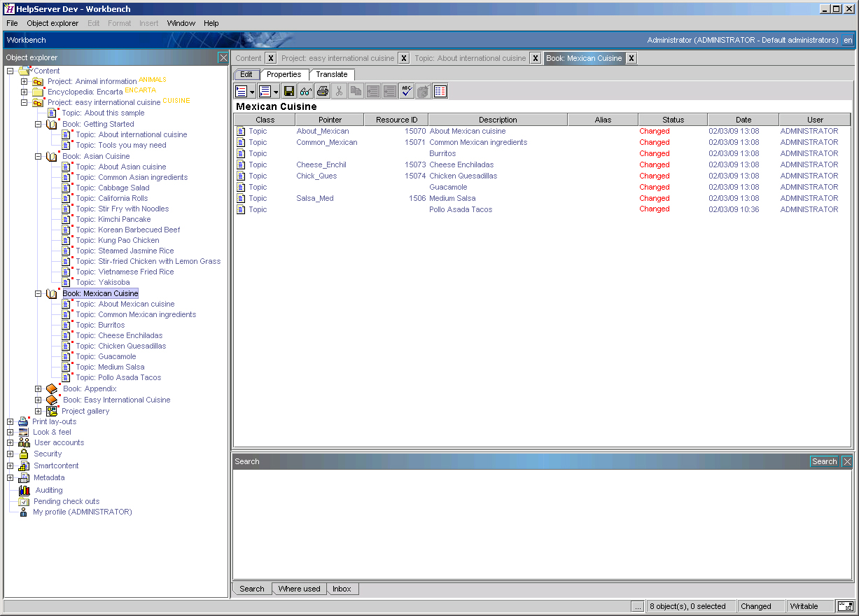This screenshot has height=616, width=859.
Task: Click the table list view icon
Action: (440, 91)
